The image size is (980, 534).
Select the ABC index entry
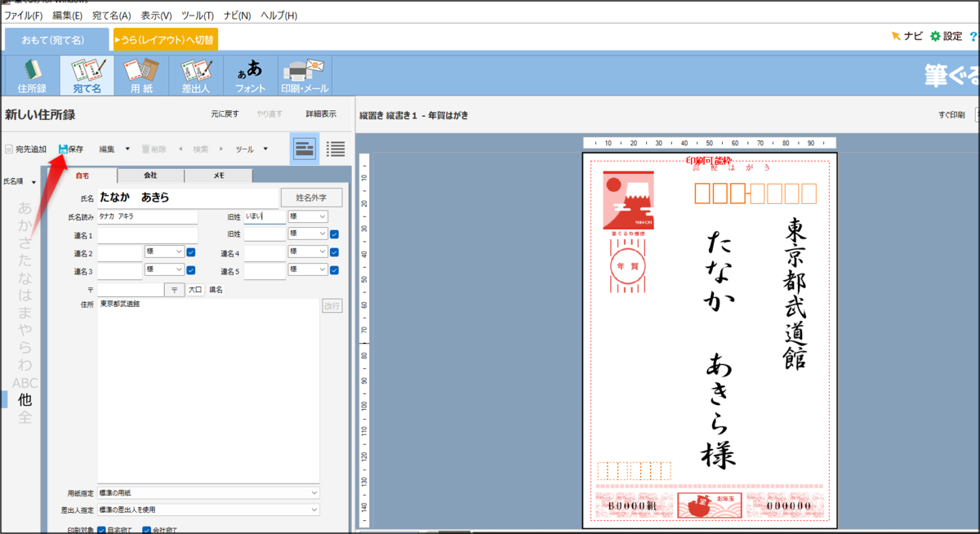point(25,383)
